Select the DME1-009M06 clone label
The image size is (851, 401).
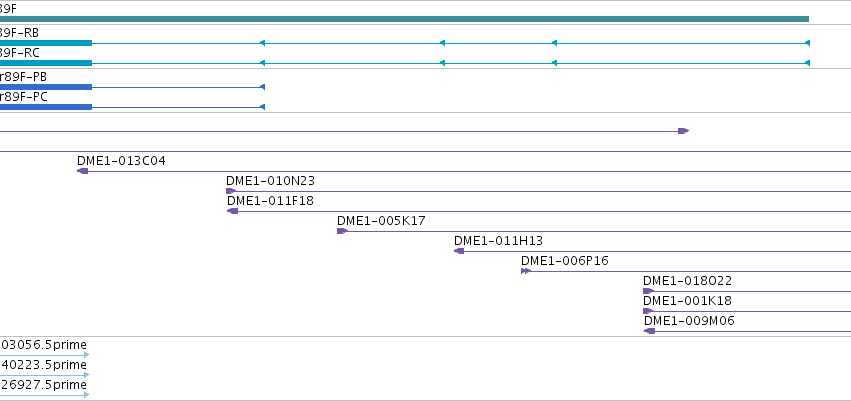point(689,321)
